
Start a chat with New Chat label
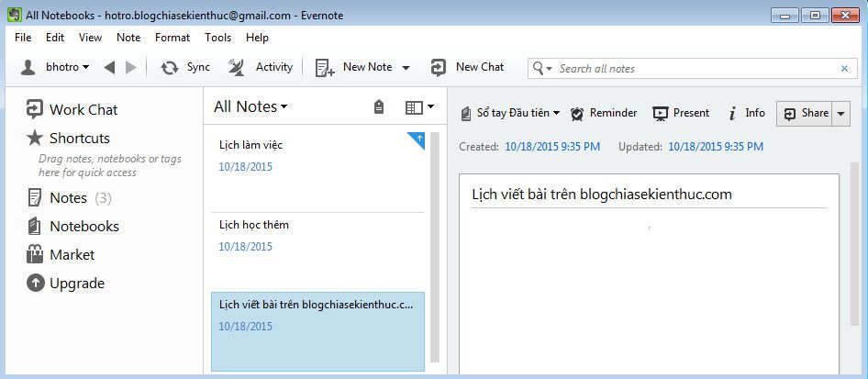(479, 67)
